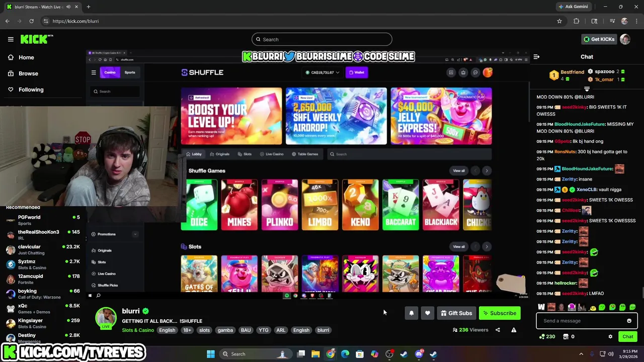The width and height of the screenshot is (644, 362).
Task: Open recommended channel Kingslayer
Action: (x=43, y=323)
